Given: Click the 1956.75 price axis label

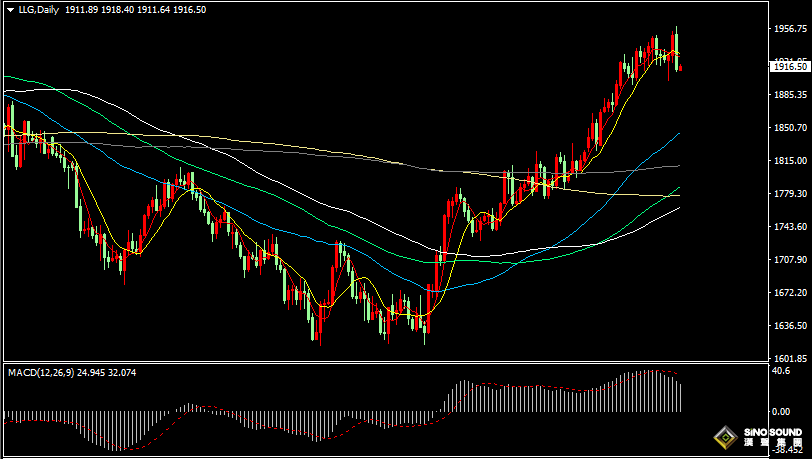Looking at the screenshot, I should (789, 29).
